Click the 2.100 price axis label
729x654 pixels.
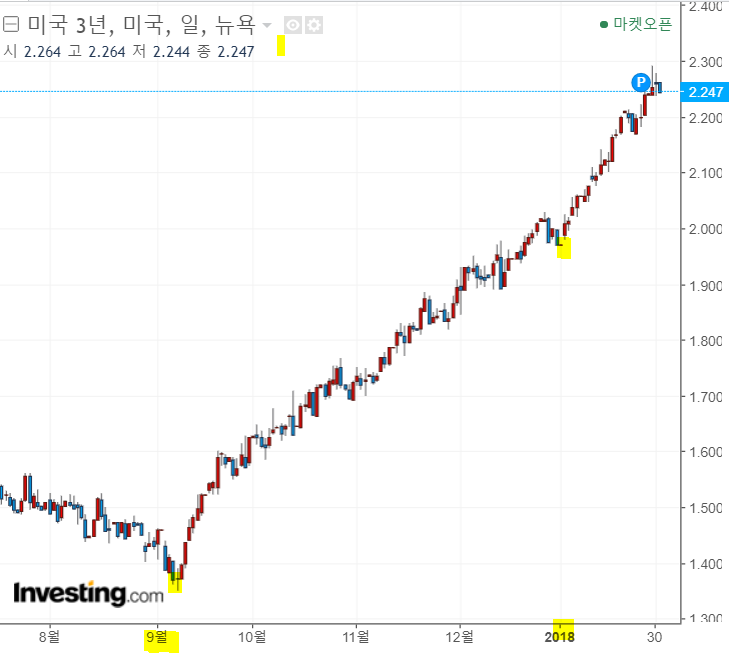point(705,173)
